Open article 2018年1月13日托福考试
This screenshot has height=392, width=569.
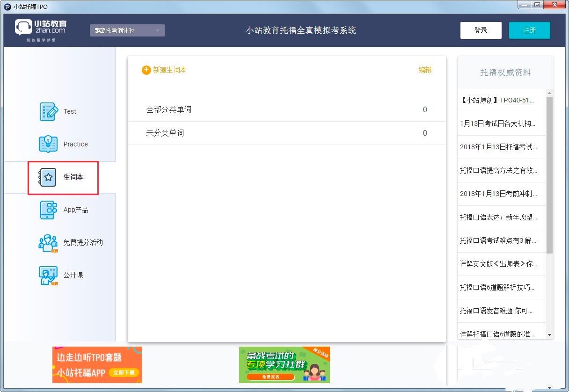[502, 147]
